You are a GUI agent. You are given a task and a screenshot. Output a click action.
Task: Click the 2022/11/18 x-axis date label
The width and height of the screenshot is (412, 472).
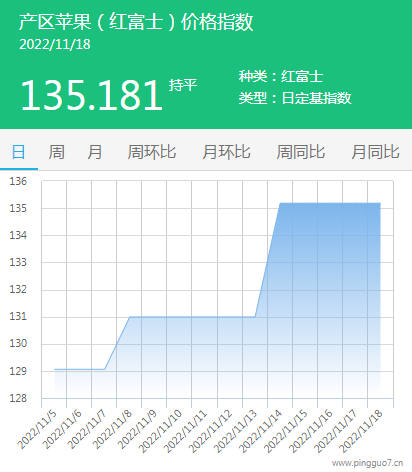click(361, 431)
